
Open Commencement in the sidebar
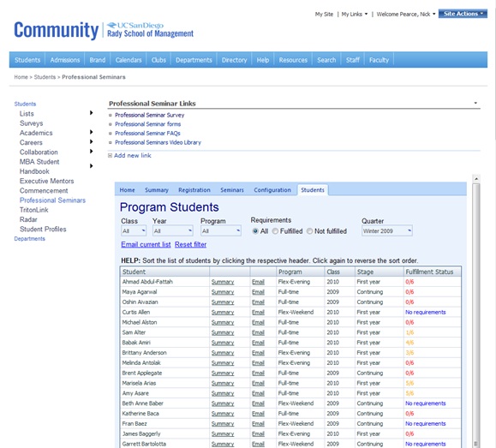(44, 190)
